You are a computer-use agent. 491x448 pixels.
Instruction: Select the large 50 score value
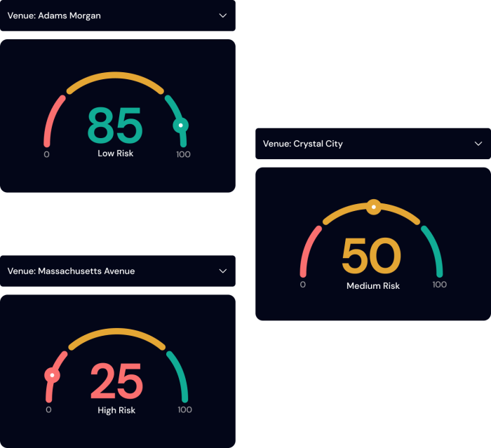(371, 255)
